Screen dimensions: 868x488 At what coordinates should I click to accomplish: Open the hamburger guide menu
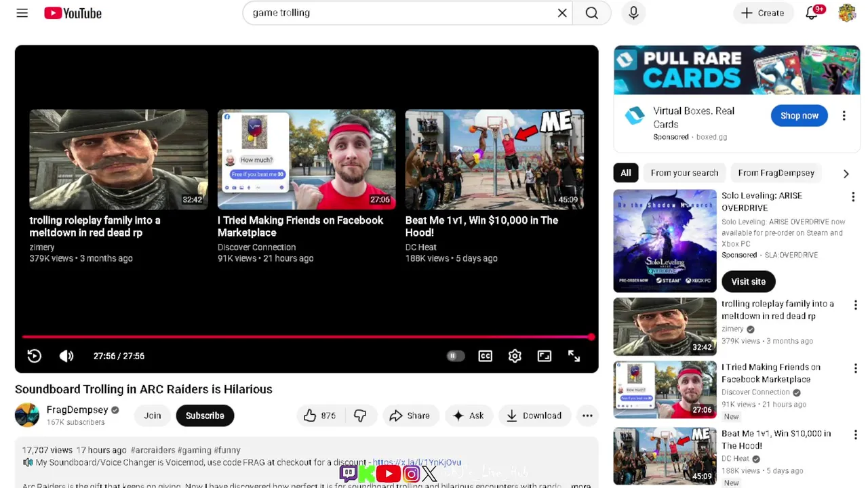(22, 13)
